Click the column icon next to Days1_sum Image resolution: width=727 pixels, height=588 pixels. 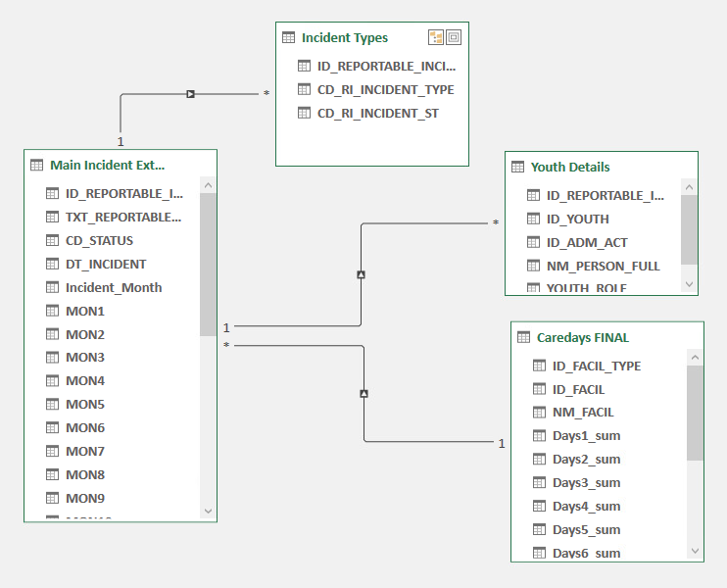tap(539, 435)
